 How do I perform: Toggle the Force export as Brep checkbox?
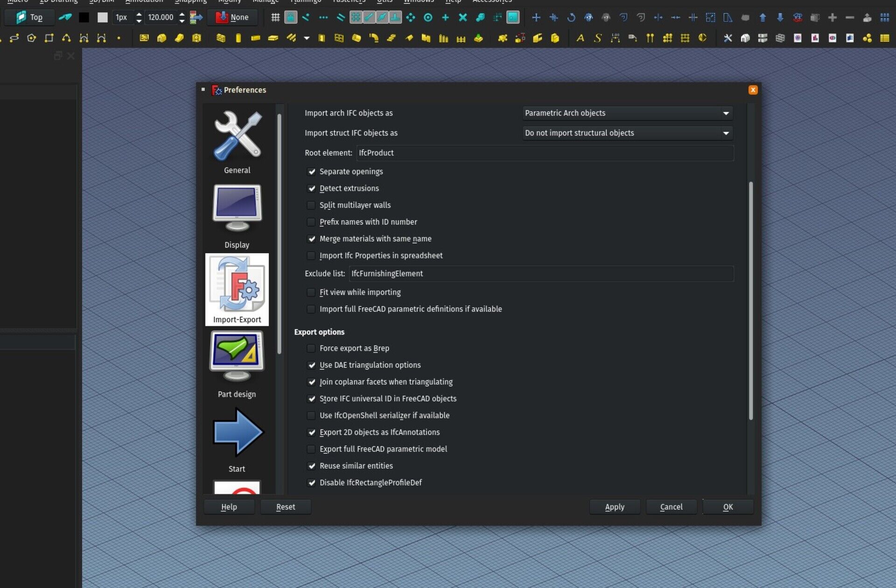click(x=312, y=348)
